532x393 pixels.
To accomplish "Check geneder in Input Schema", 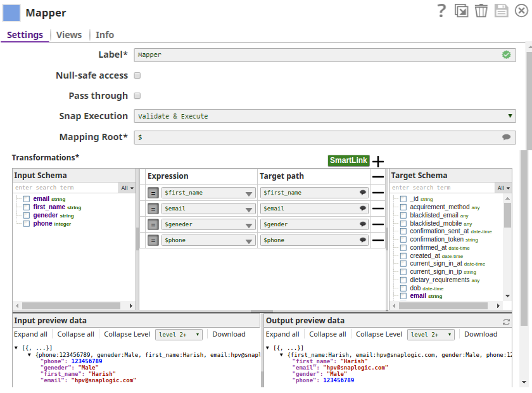I will (x=27, y=216).
